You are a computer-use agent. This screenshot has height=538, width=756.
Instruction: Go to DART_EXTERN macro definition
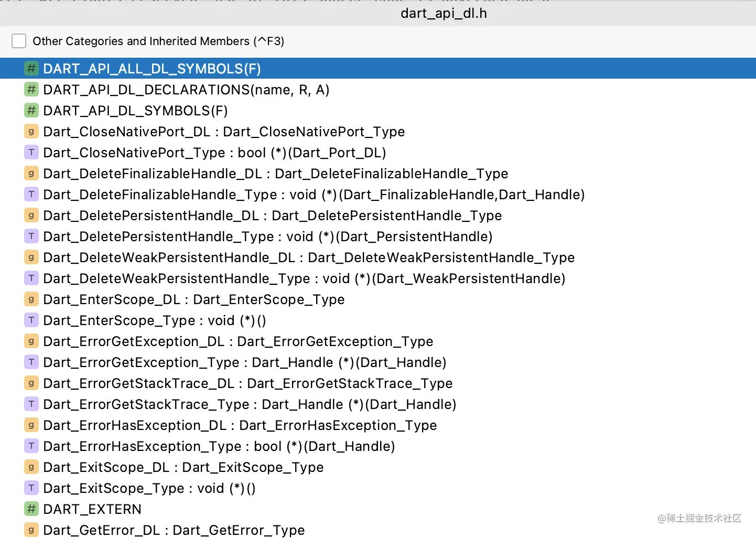(378, 509)
